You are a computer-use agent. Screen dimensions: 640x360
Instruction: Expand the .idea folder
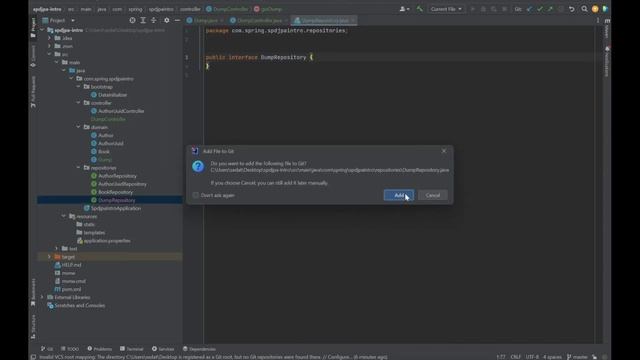[x=49, y=38]
